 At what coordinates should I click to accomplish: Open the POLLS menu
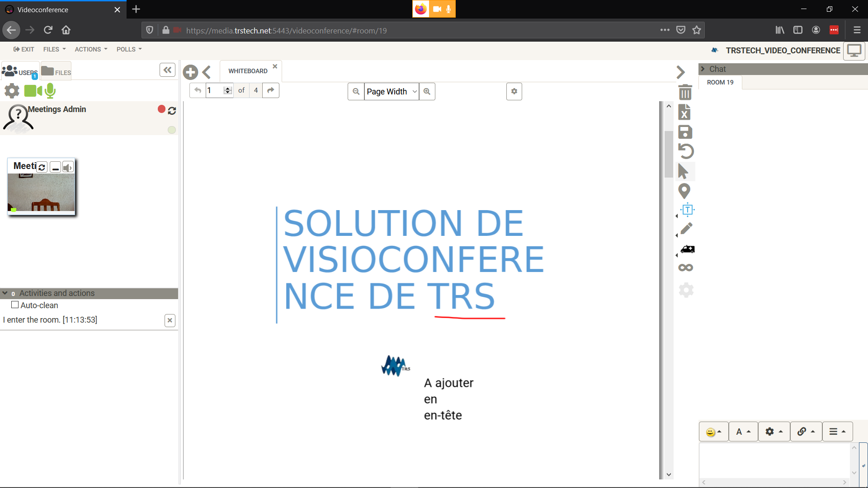coord(129,49)
